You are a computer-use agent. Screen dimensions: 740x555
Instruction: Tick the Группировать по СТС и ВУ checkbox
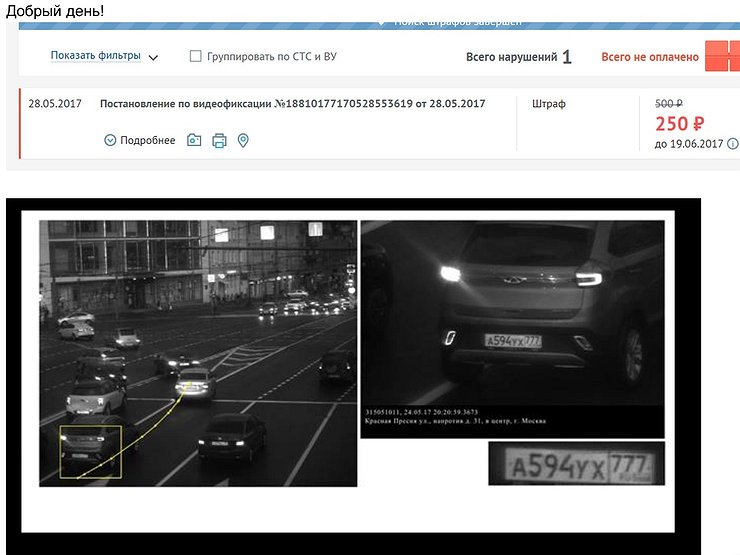[195, 56]
